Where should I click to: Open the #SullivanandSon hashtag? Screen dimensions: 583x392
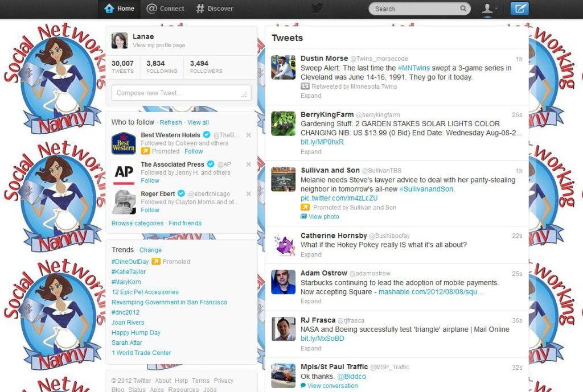click(426, 189)
